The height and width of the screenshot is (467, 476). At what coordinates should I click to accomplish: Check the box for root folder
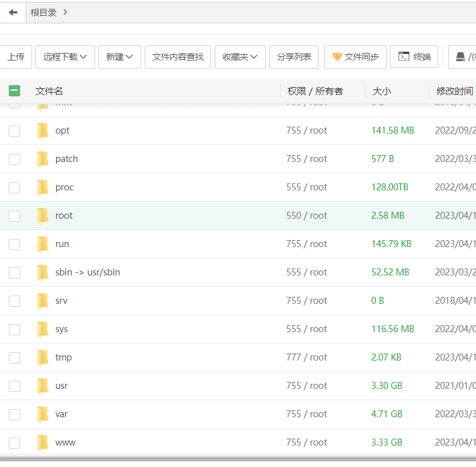[x=14, y=216]
